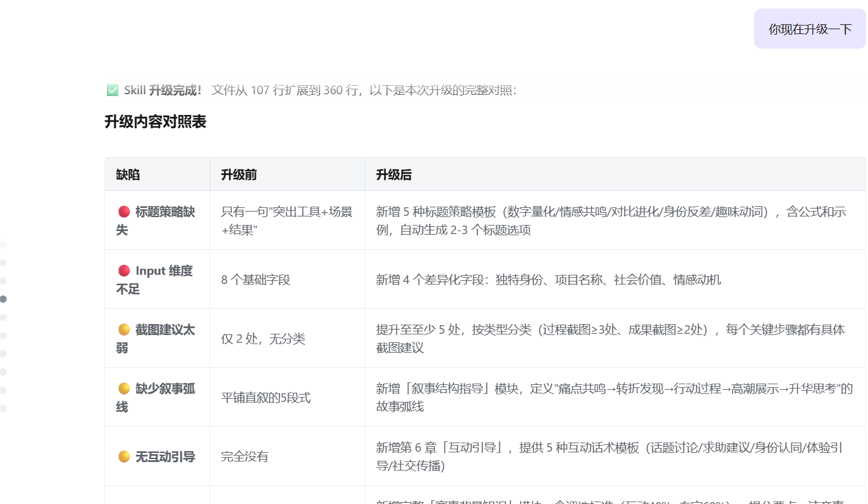
Task: Click the red circle icon beside Input 维度不足
Action: tap(124, 271)
